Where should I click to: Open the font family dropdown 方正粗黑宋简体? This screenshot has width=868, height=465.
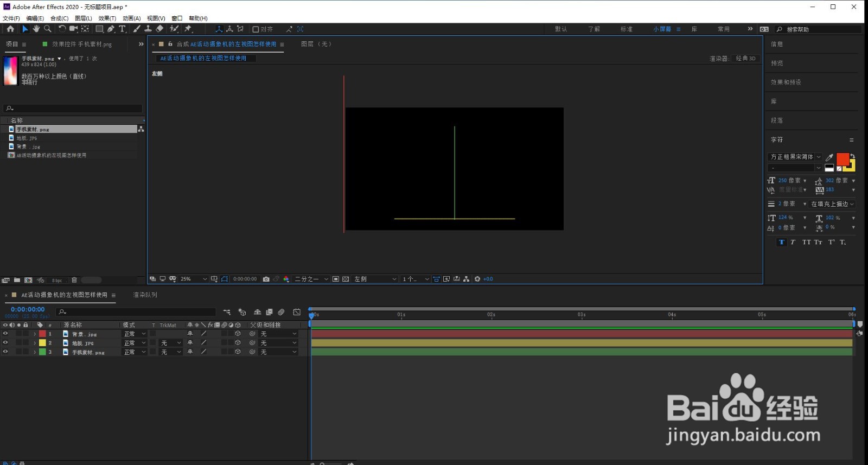[795, 157]
